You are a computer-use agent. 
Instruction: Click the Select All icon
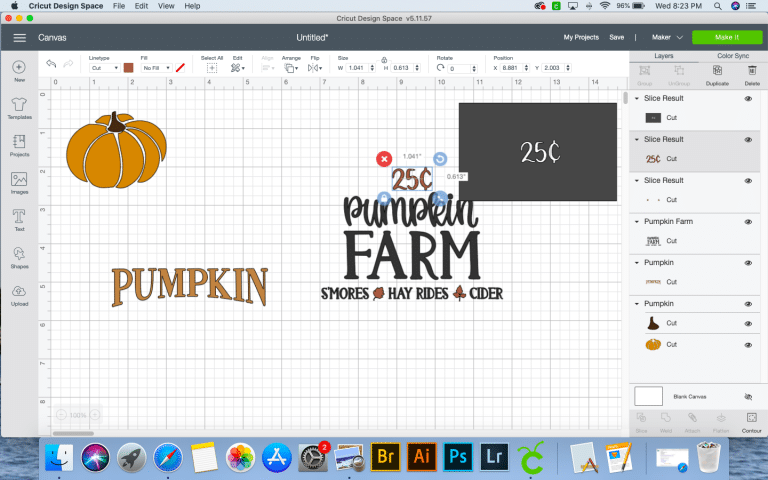(212, 68)
